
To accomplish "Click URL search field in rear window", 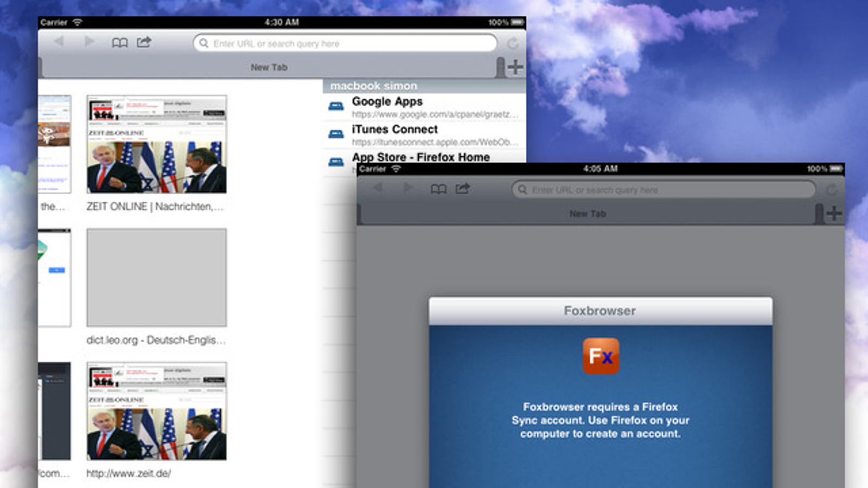I will (345, 43).
